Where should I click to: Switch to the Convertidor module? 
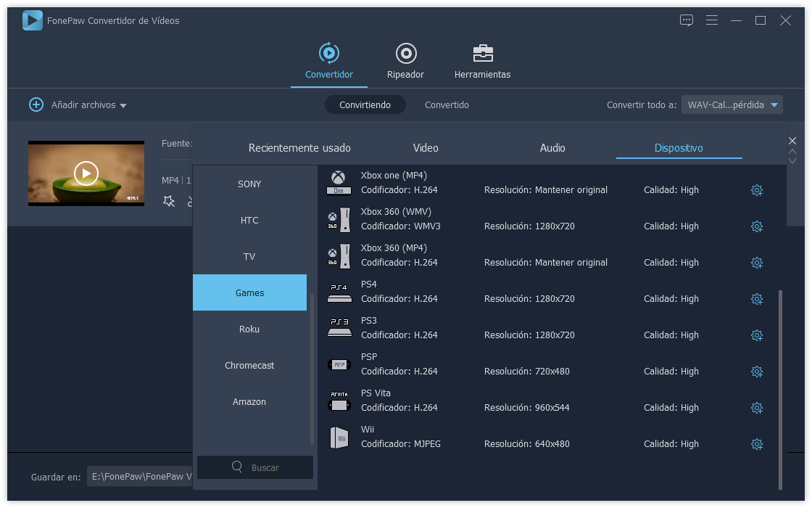tap(329, 61)
